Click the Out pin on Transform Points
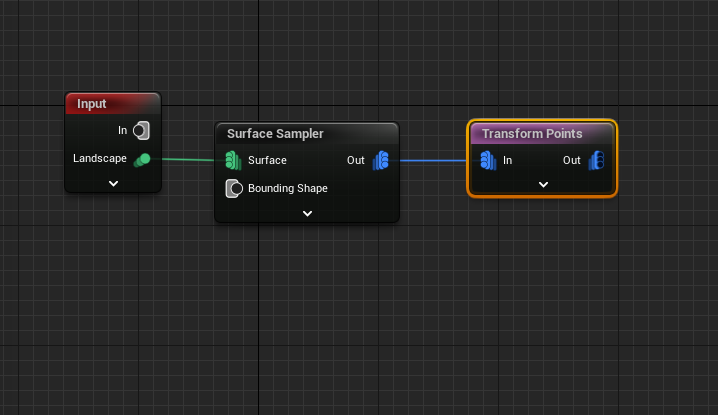 click(x=596, y=160)
